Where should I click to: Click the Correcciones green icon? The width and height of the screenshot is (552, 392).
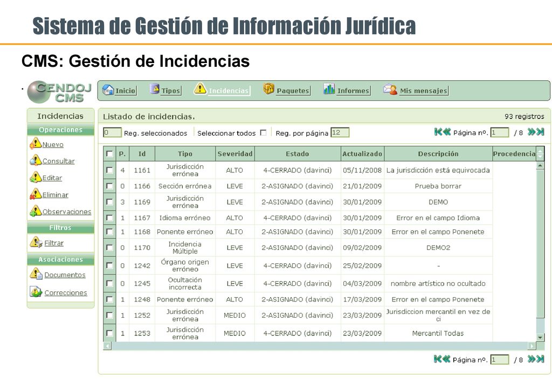tap(36, 291)
